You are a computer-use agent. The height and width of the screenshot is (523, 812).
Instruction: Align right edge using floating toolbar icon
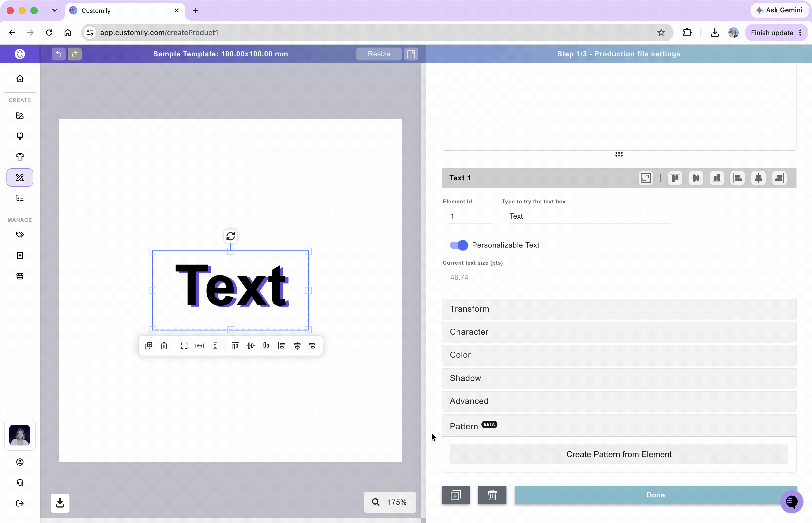tap(313, 346)
